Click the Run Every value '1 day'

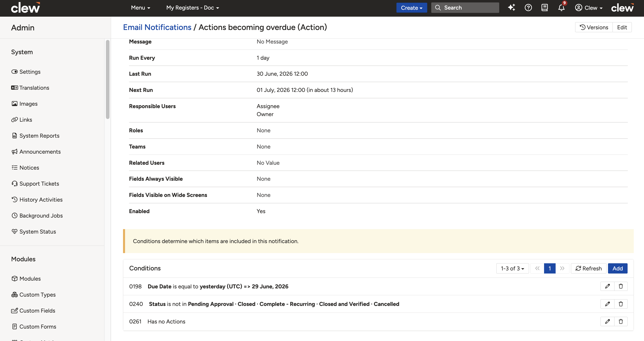[x=263, y=58]
